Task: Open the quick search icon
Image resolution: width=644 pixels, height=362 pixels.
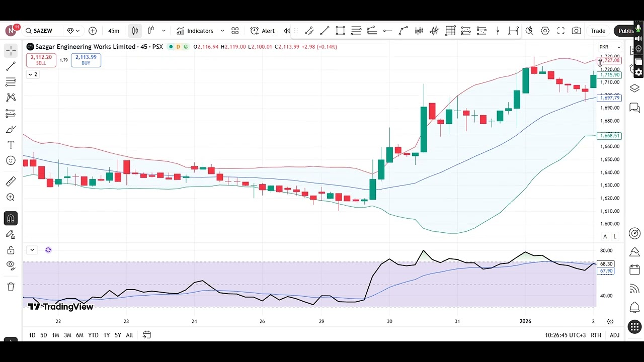Action: point(529,31)
